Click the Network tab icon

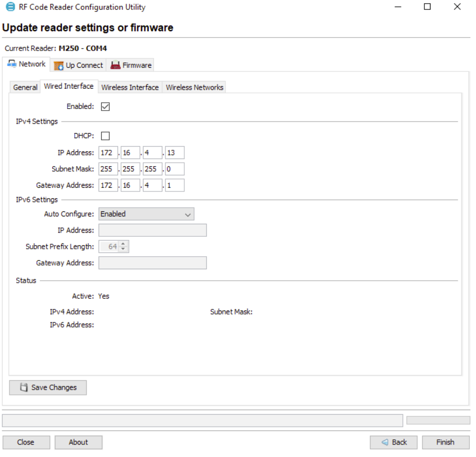point(12,64)
